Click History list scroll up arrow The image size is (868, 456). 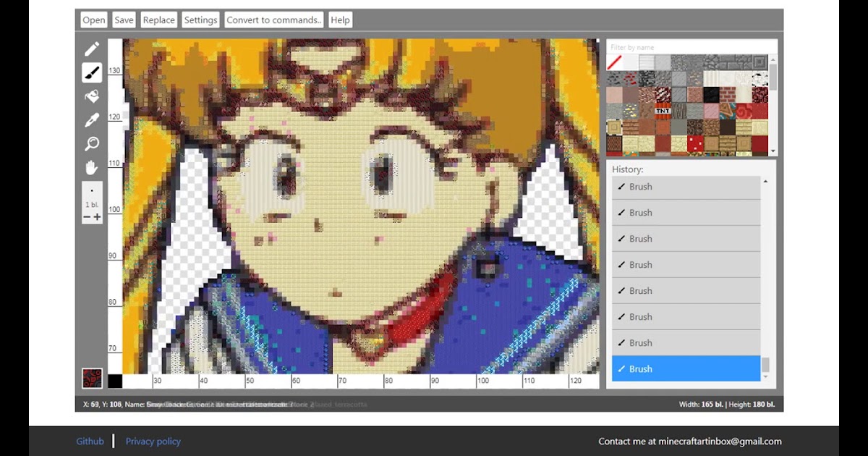(765, 181)
